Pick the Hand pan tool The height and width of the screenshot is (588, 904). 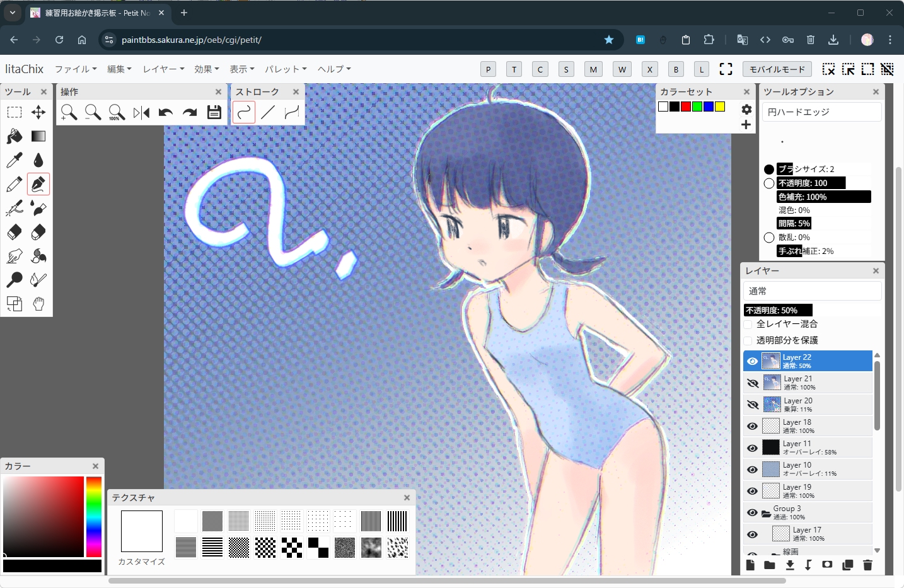[x=38, y=304]
